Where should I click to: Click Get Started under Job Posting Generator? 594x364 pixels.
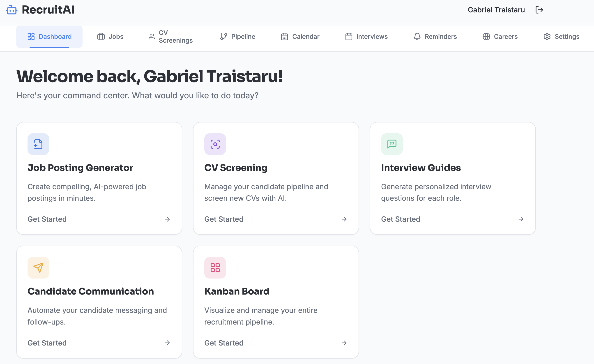(x=47, y=219)
